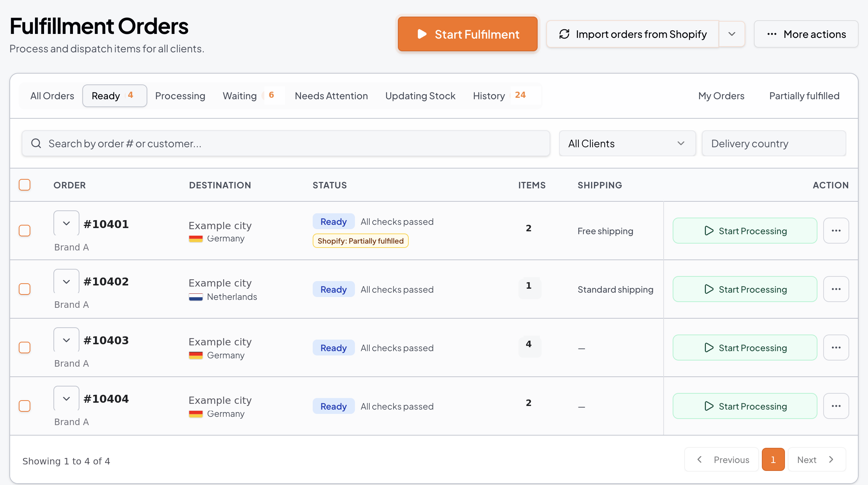Open the three-dot menu for order #10401
Screen dimensions: 868x485
pos(836,231)
